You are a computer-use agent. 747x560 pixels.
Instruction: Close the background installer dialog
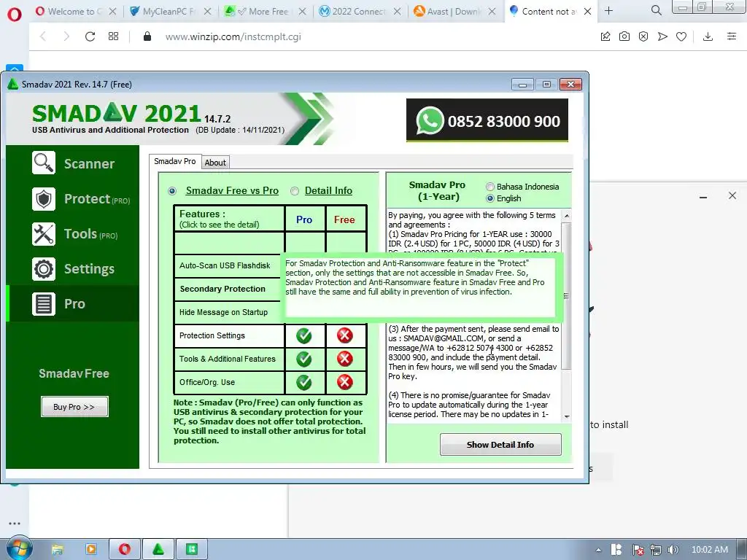coord(732,195)
